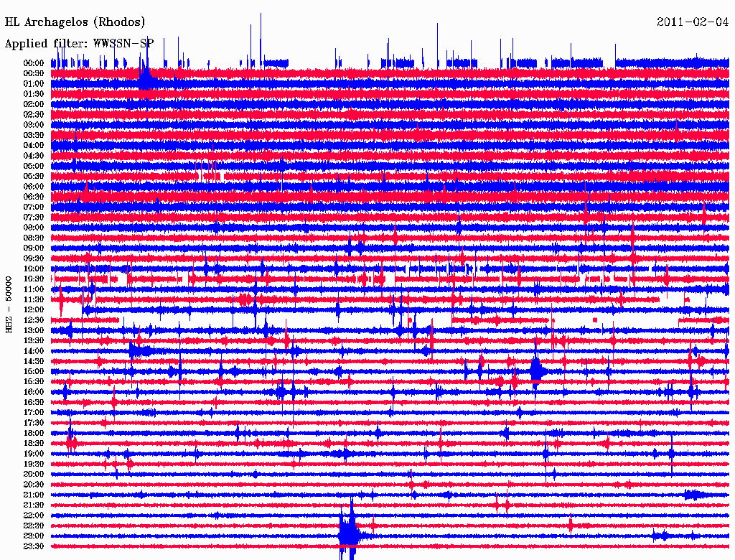The width and height of the screenshot is (735, 560).
Task: Select the 11:30 time label
Action: (34, 299)
